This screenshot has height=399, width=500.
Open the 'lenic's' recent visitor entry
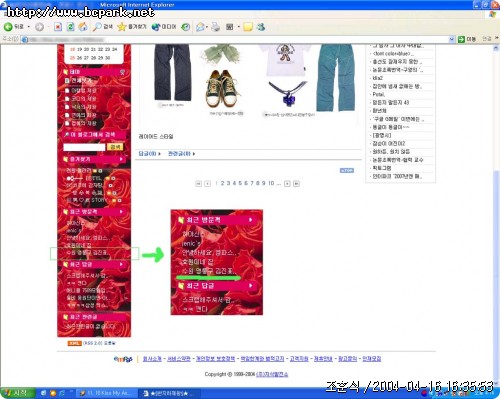[x=73, y=230]
